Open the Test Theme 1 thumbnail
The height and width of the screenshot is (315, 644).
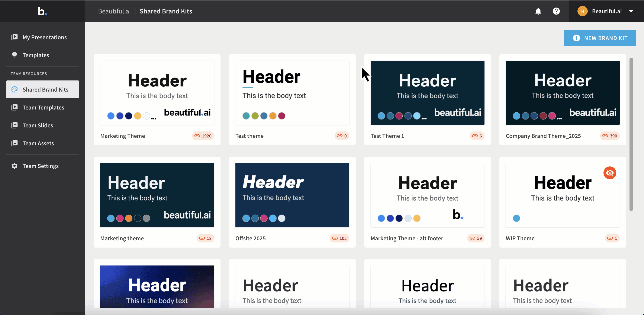[x=428, y=93]
